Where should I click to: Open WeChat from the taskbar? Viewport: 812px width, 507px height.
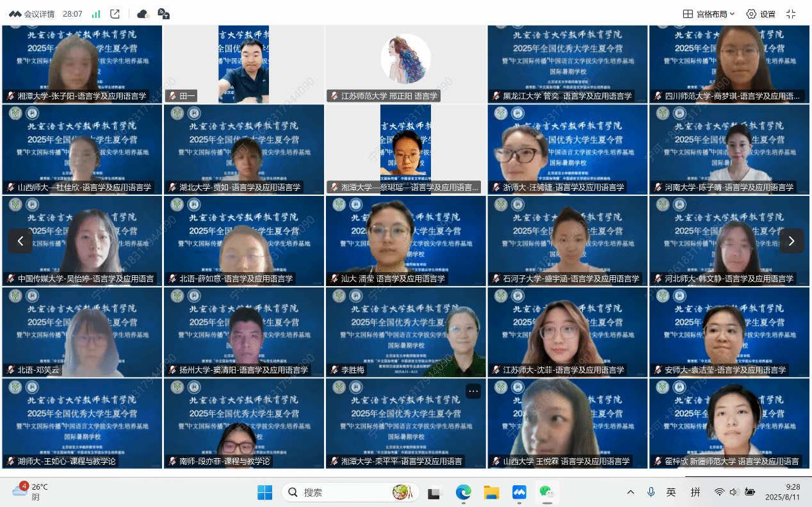(546, 492)
